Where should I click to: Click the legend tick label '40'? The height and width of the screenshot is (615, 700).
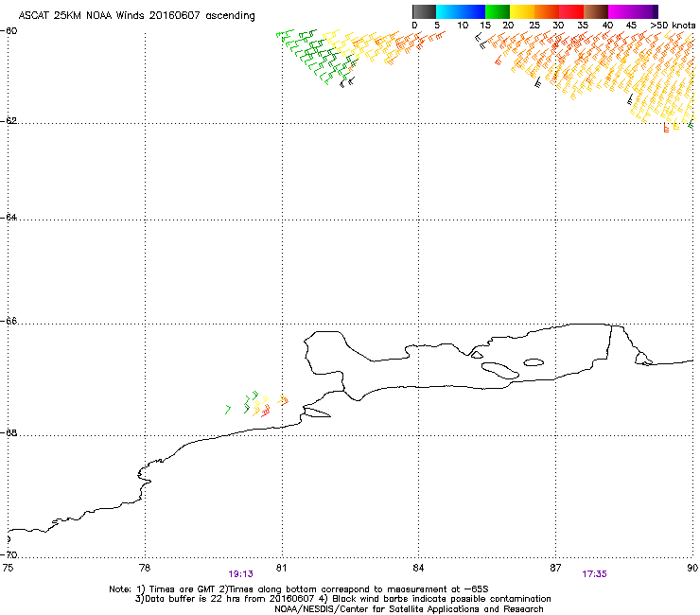click(x=607, y=26)
